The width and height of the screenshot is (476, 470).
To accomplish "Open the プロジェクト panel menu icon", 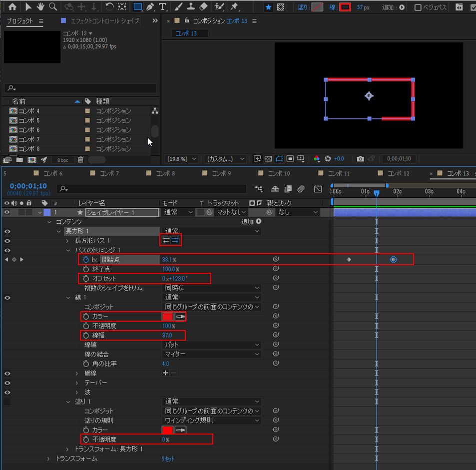I will pyautogui.click(x=41, y=21).
